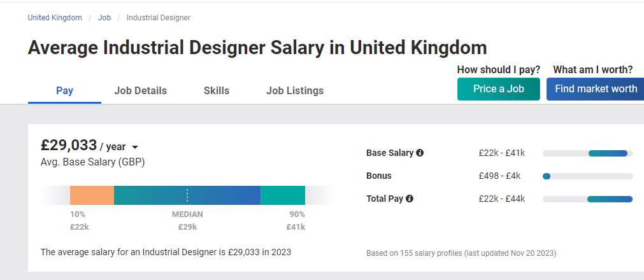Click the median dashed marker on salary bar
The width and height of the screenshot is (644, 280).
187,195
